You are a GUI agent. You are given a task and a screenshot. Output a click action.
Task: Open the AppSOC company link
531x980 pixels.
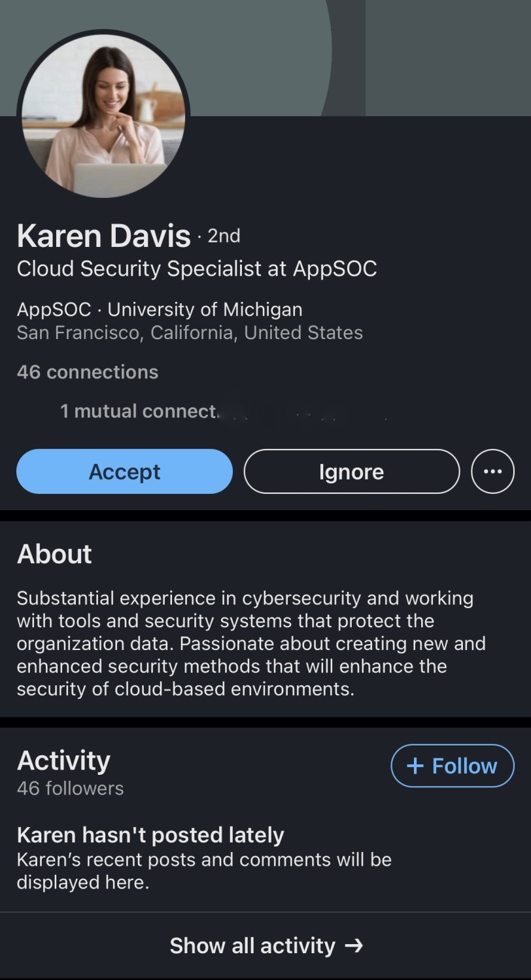click(54, 309)
